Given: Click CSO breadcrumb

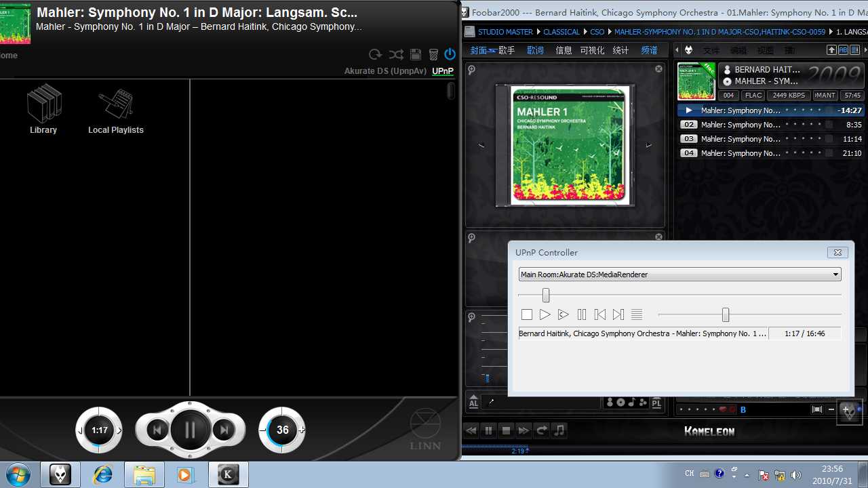Looking at the screenshot, I should [597, 32].
